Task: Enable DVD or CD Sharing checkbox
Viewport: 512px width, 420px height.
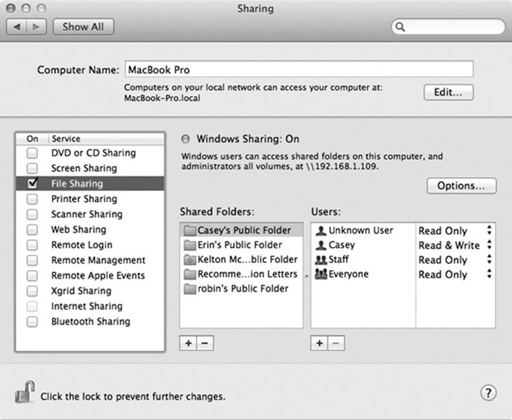Action: coord(32,153)
